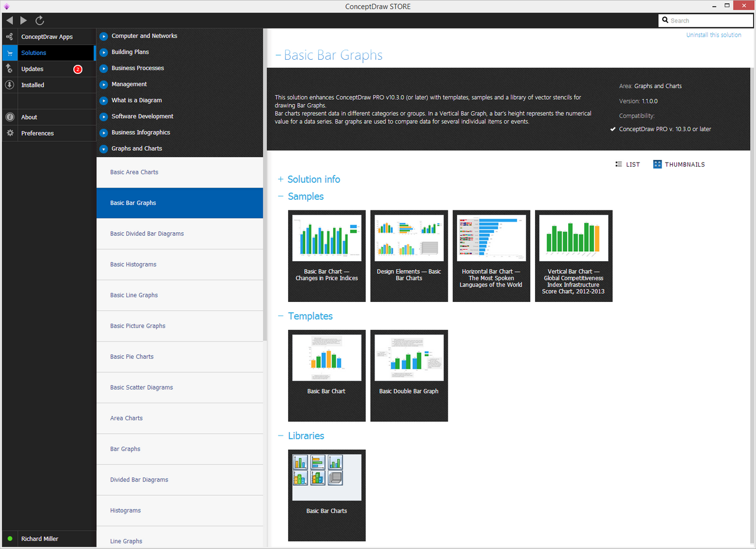Viewport: 756px width, 549px height.
Task: Select Basic Divided Bar Diagrams solution
Action: click(x=180, y=234)
